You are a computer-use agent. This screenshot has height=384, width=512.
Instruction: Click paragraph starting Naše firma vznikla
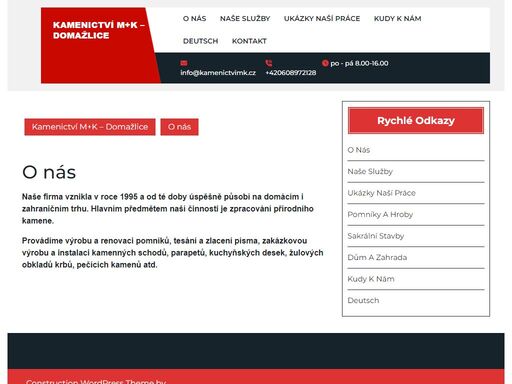(168, 209)
